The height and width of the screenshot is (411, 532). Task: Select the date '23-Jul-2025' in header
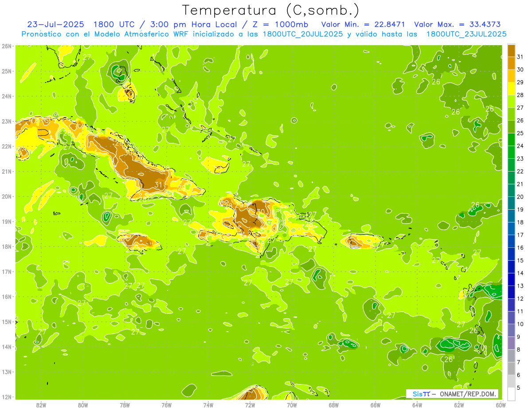pos(56,24)
